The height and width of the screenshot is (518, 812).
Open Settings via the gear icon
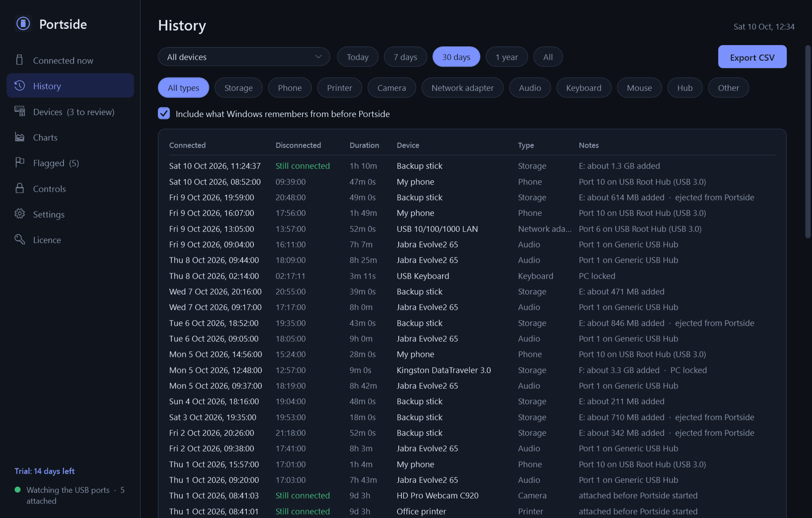coord(20,214)
